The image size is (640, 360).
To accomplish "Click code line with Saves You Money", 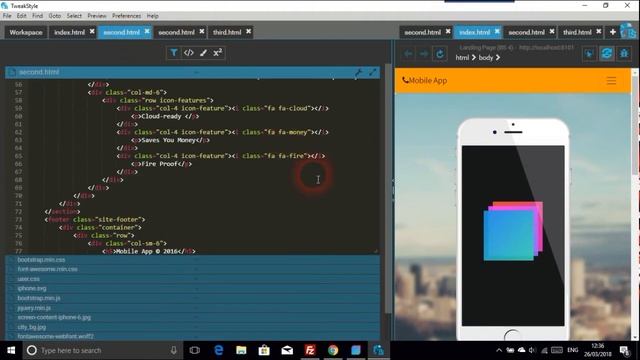I will click(x=171, y=140).
